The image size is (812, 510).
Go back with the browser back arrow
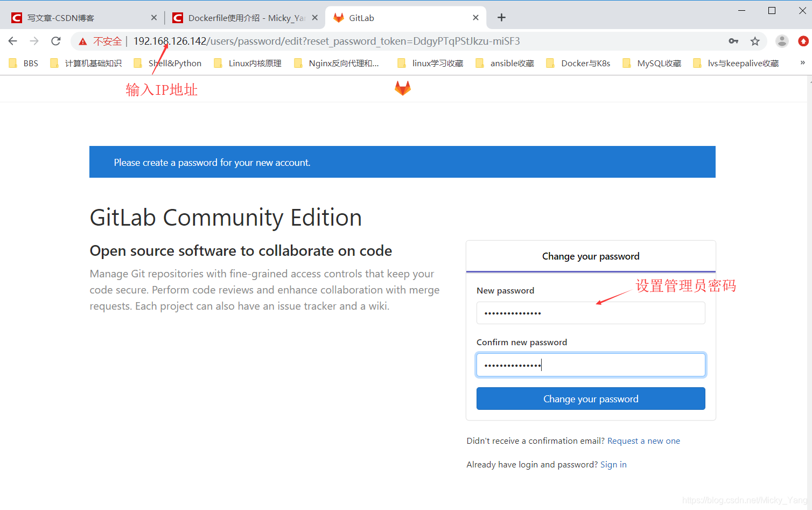pyautogui.click(x=13, y=41)
